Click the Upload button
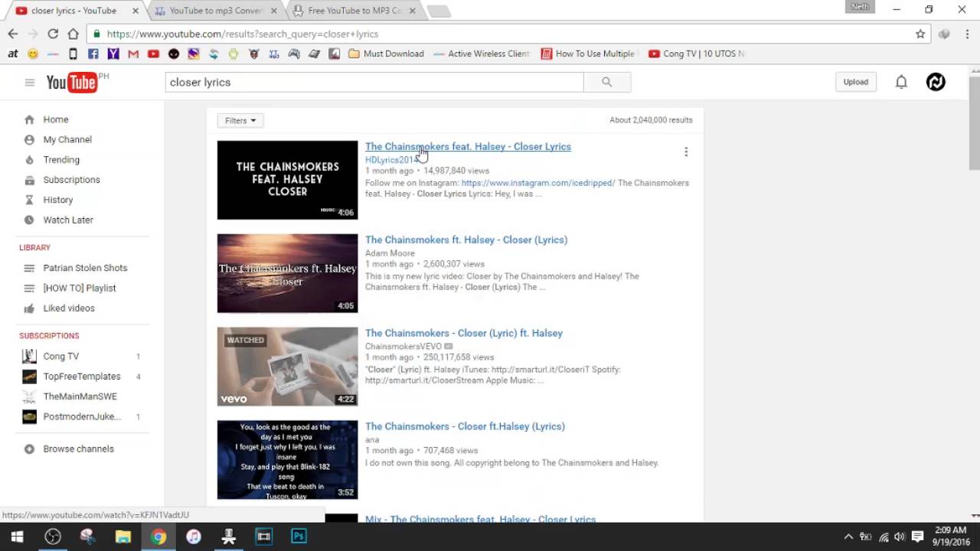This screenshot has width=980, height=551. tap(856, 82)
